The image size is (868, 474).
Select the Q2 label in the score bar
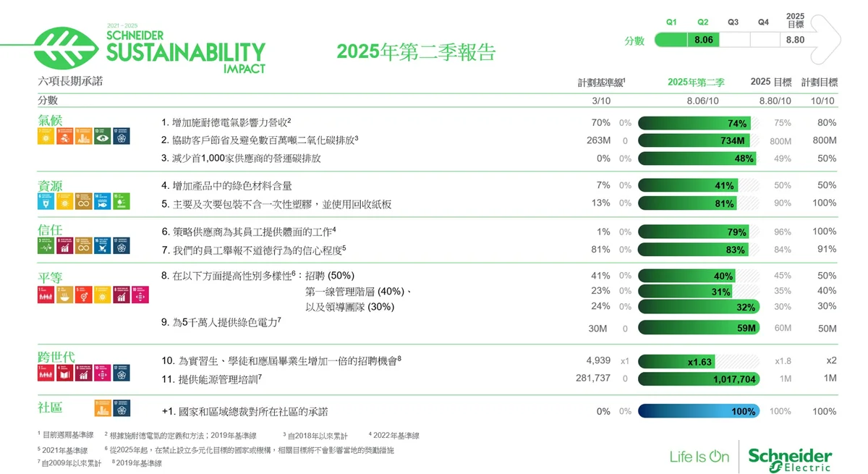pos(702,22)
